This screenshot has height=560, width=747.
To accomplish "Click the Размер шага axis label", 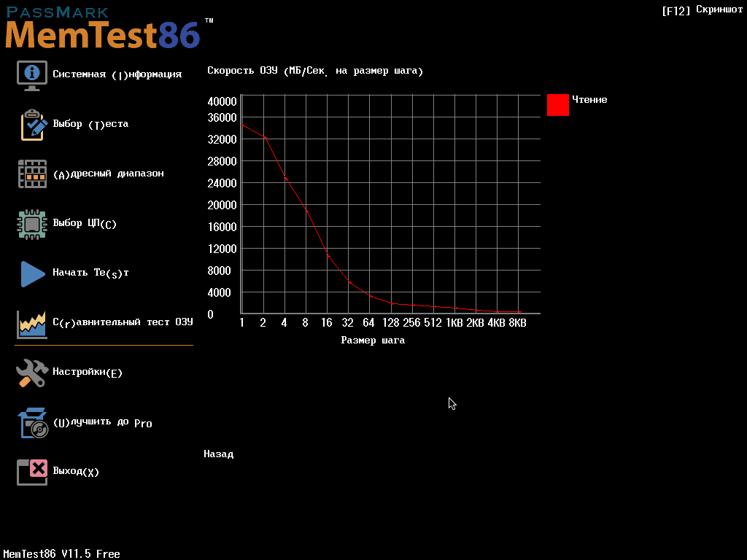I will (x=373, y=340).
